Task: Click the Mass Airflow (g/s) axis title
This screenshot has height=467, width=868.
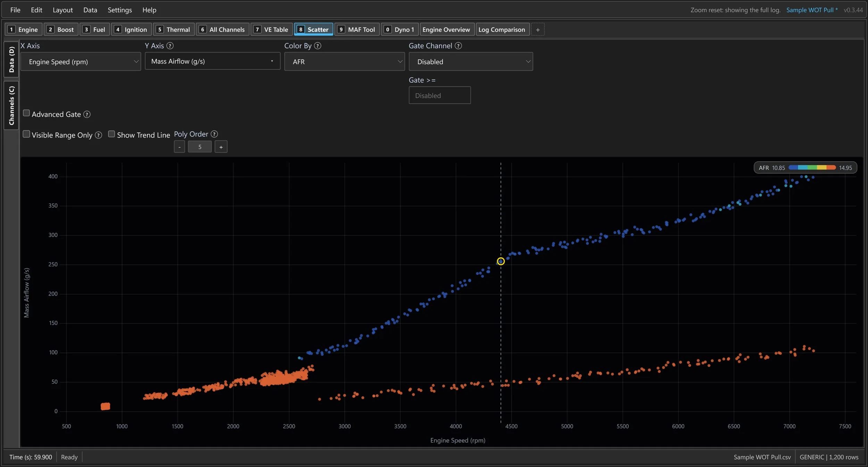Action: click(27, 293)
